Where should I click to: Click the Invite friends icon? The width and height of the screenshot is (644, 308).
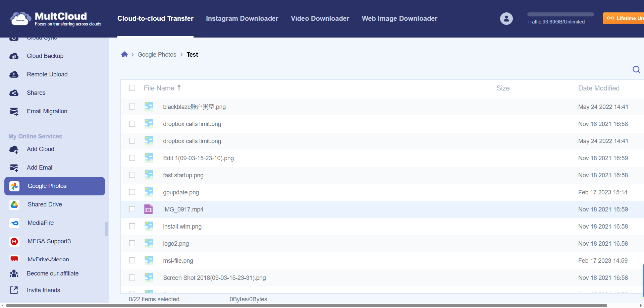pos(14,290)
